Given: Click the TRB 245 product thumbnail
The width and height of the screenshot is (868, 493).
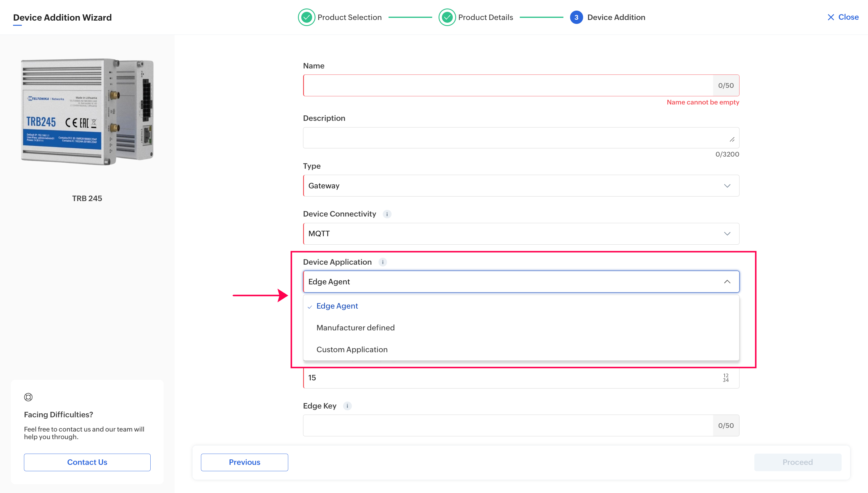Looking at the screenshot, I should click(x=87, y=112).
